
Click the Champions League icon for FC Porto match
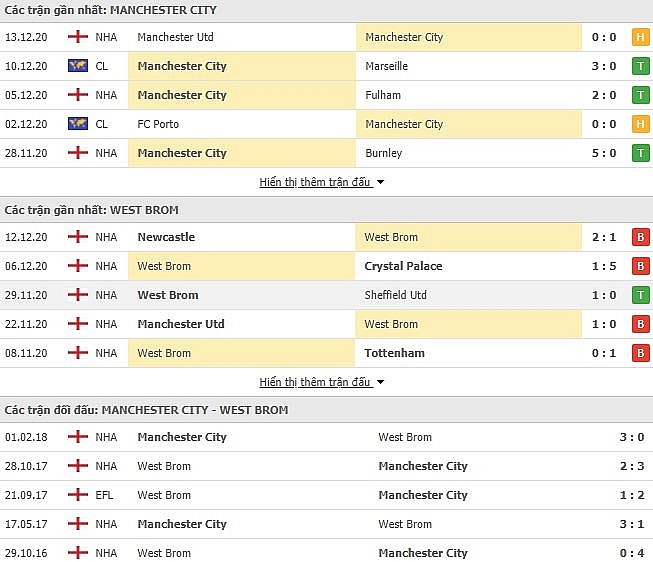78,124
